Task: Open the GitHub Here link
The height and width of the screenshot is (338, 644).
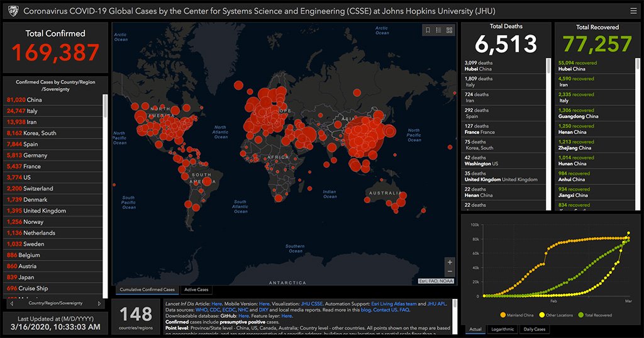Action: tap(243, 316)
